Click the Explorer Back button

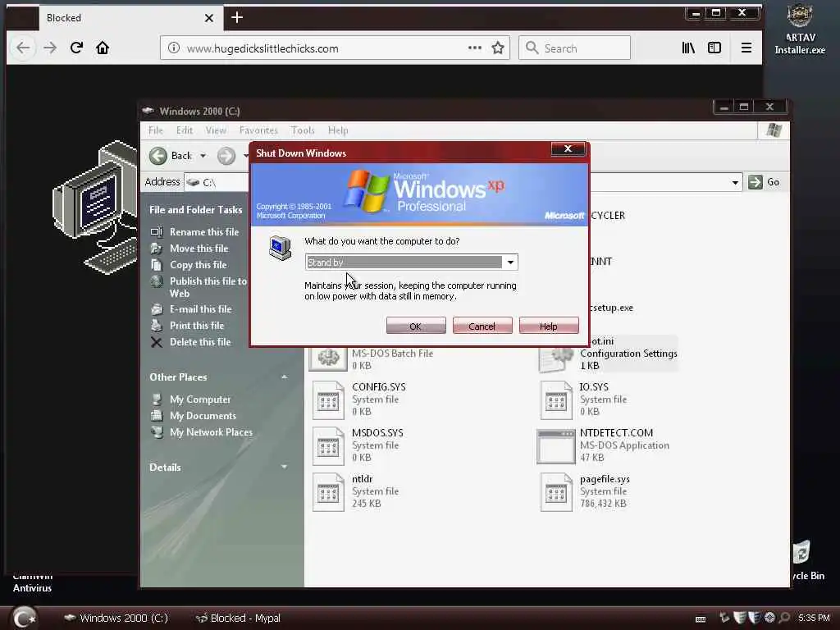pos(171,156)
